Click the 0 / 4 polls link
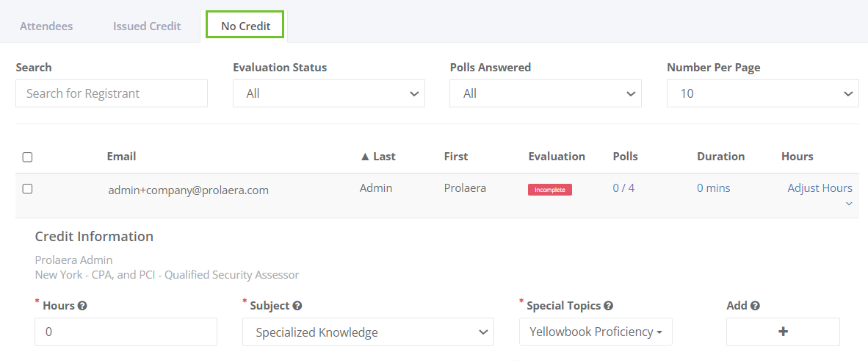The width and height of the screenshot is (868, 361). point(623,188)
